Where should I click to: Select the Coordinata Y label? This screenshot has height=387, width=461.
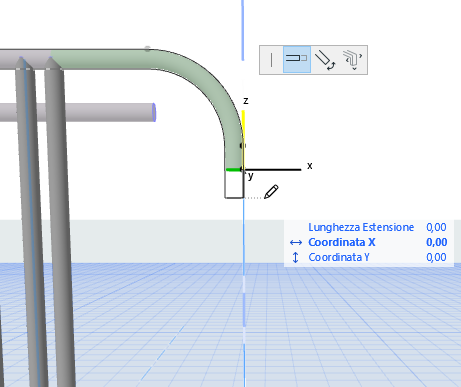point(339,257)
